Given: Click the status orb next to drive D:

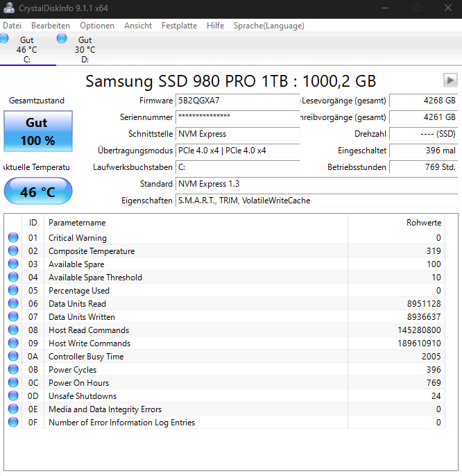Looking at the screenshot, I should pos(62,38).
